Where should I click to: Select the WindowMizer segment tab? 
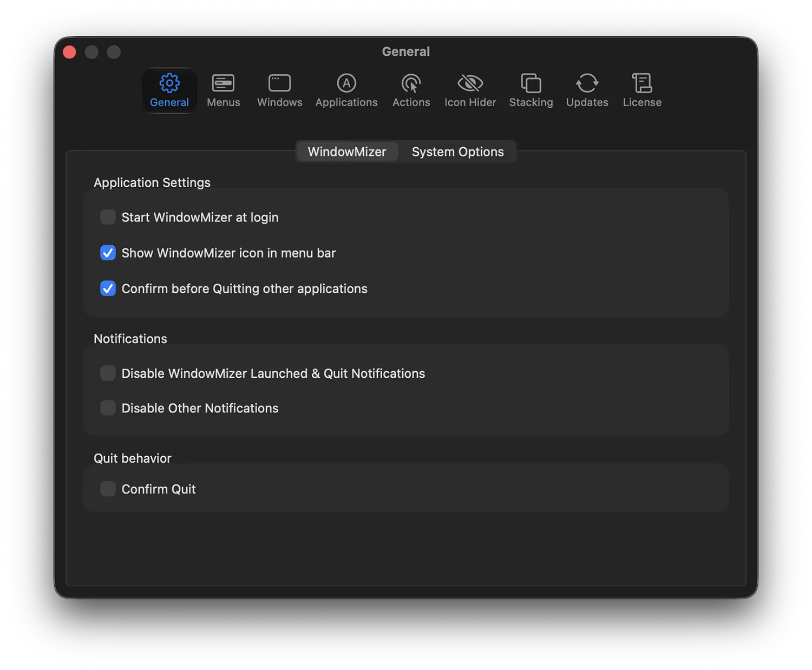pyautogui.click(x=347, y=152)
